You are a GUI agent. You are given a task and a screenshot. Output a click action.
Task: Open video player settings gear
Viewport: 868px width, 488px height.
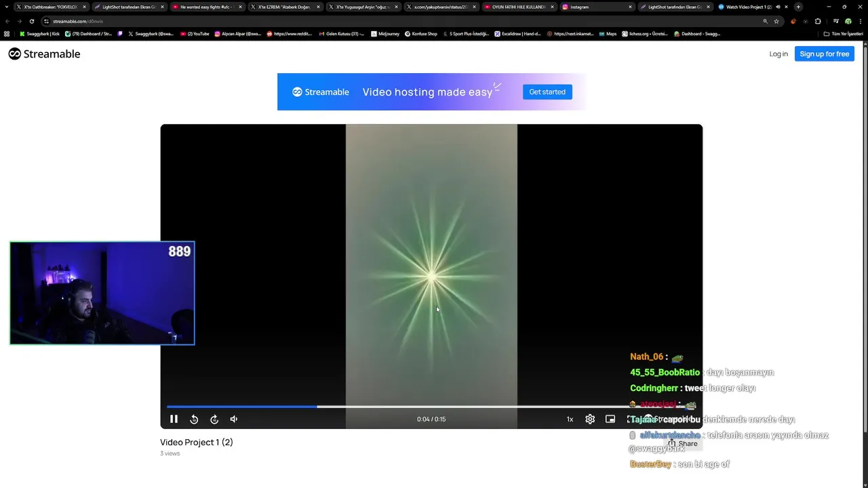pos(590,419)
